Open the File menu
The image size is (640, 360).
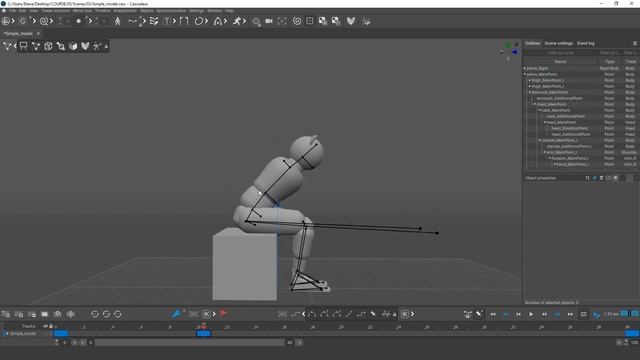13,11
